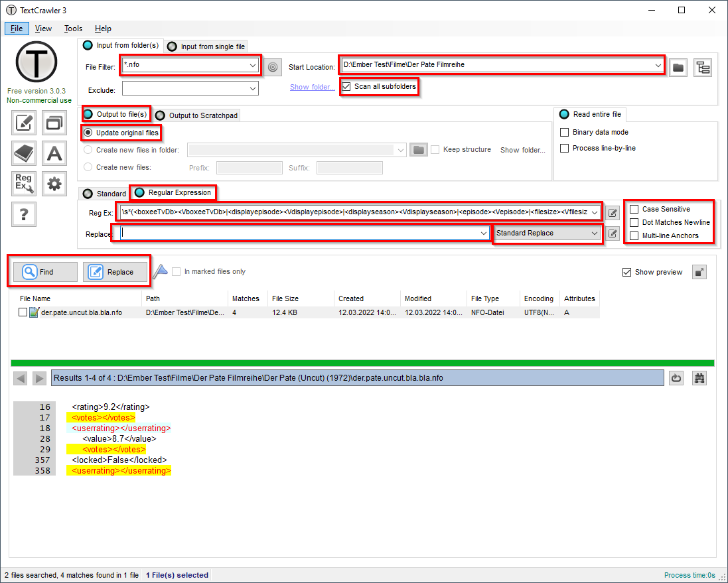The height and width of the screenshot is (583, 728).
Task: Switch to Standard search tab
Action: click(104, 194)
